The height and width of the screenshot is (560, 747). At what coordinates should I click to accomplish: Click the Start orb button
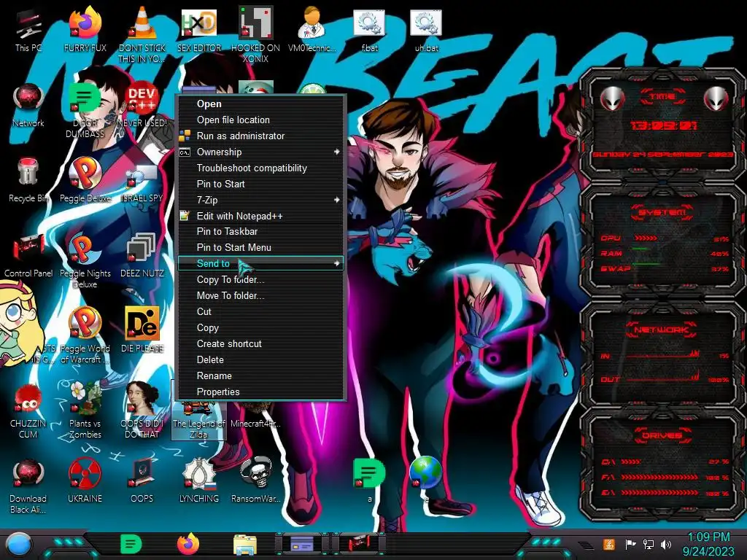click(18, 544)
